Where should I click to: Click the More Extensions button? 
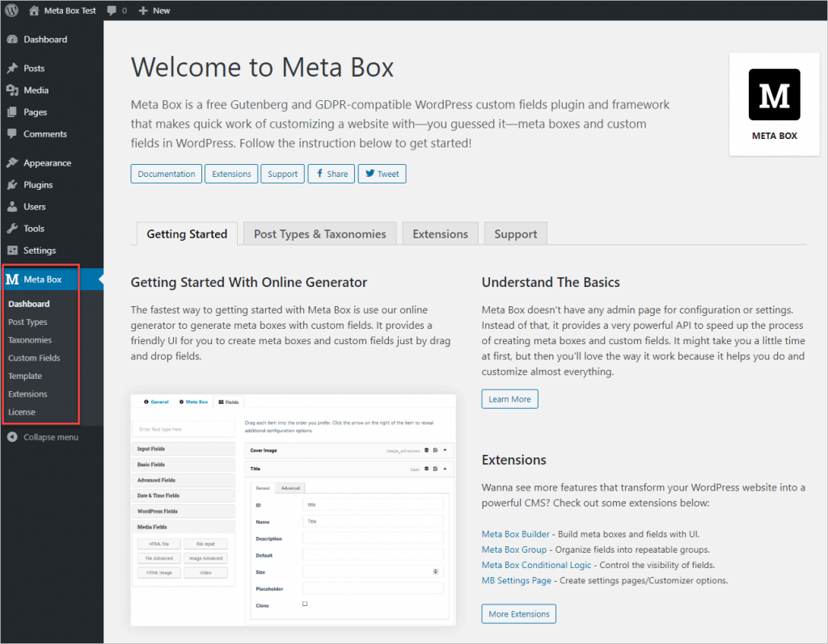tap(518, 614)
